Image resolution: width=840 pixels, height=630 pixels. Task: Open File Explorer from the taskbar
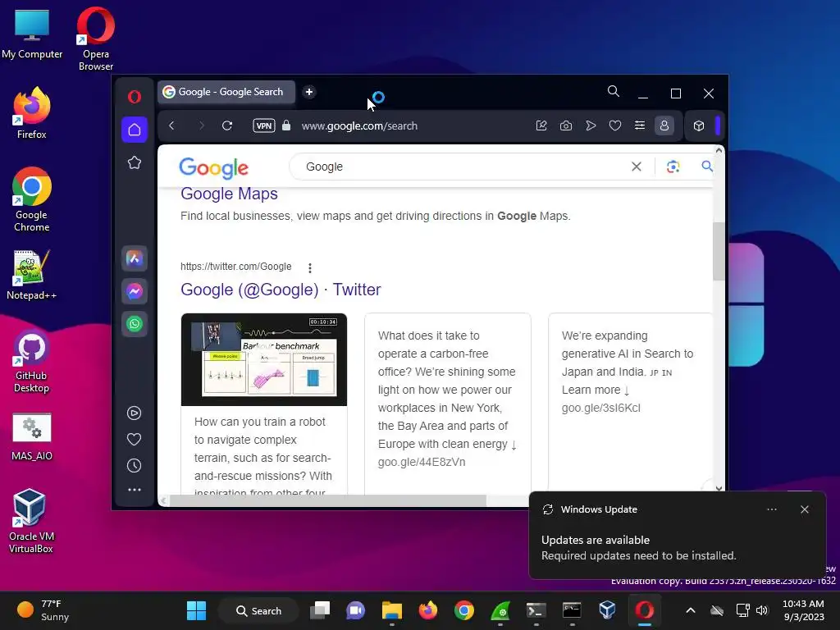coord(391,610)
